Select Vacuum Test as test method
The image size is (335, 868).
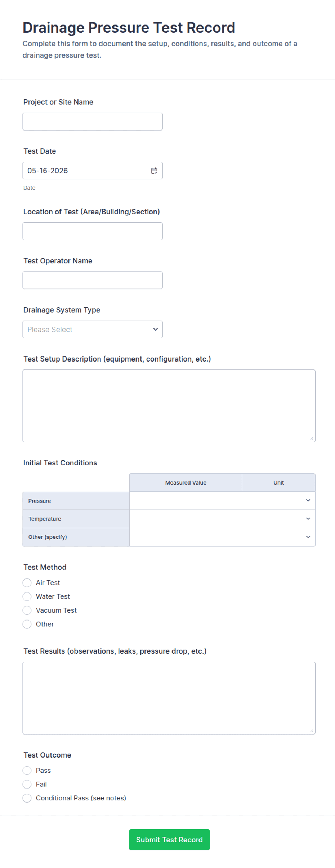(27, 610)
